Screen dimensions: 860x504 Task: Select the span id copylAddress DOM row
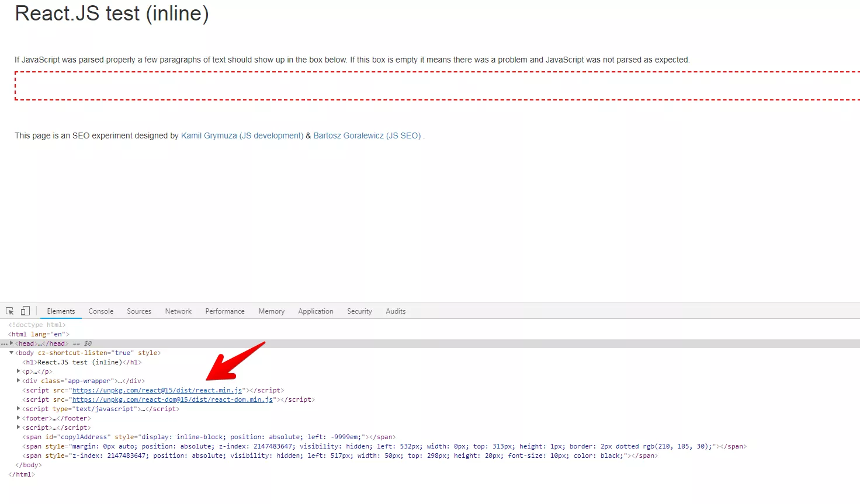[x=209, y=437]
